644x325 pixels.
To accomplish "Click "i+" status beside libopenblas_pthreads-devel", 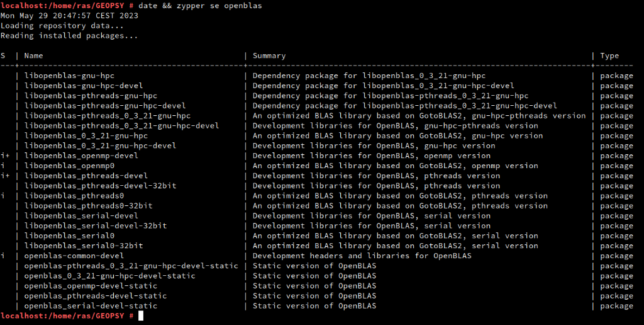I will tap(5, 176).
